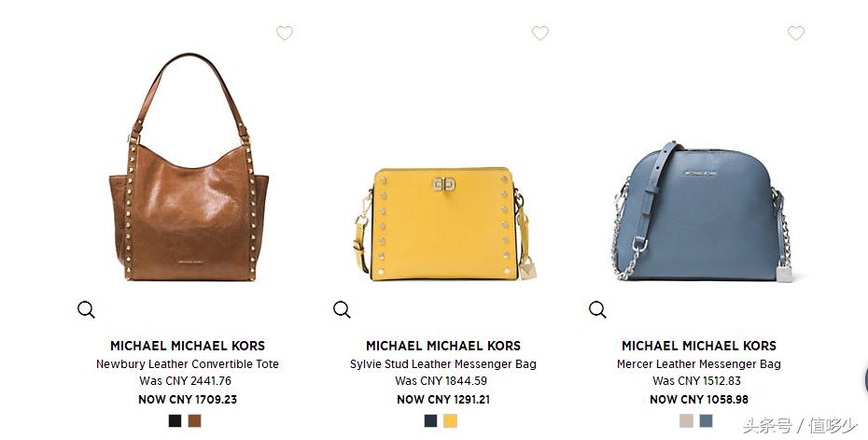Click brown Newbury tote product image
This screenshot has height=440, width=868.
point(189,167)
